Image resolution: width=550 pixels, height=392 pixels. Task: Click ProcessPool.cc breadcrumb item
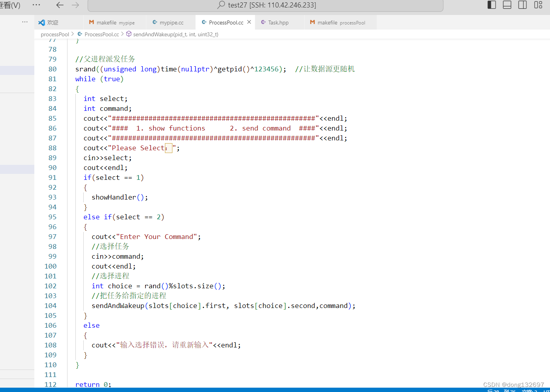point(98,34)
